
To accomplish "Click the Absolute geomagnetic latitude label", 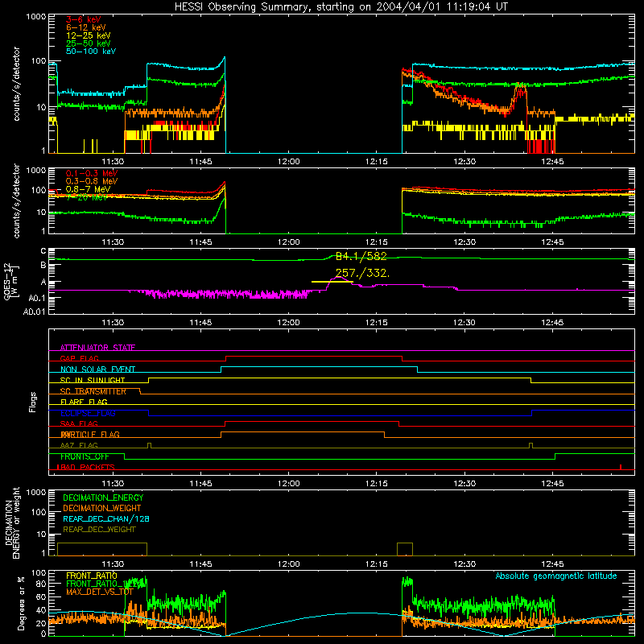I will click(x=556, y=576).
